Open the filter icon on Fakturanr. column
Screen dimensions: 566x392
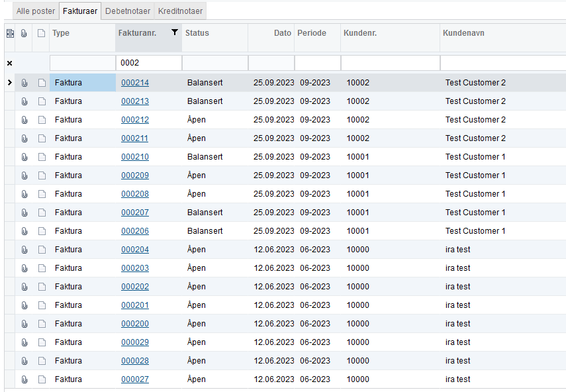coord(175,32)
